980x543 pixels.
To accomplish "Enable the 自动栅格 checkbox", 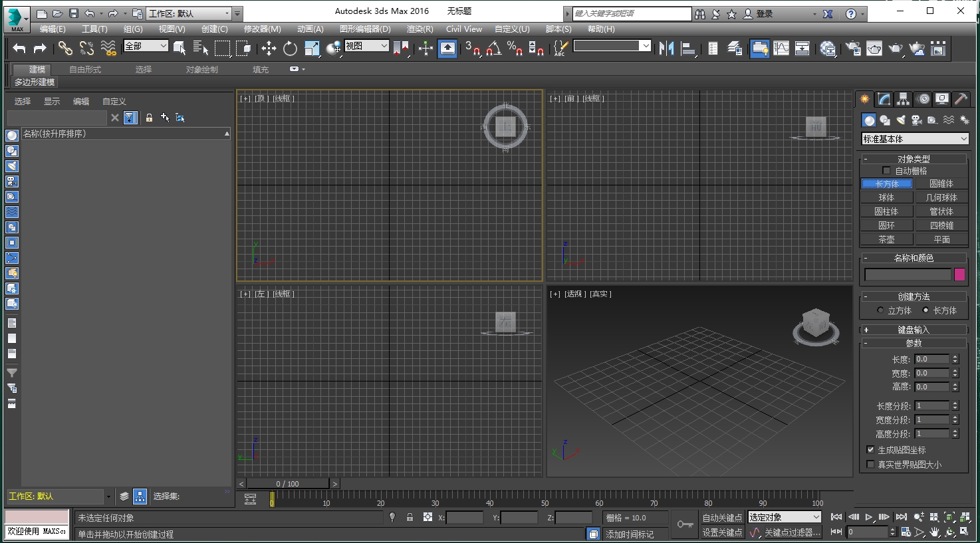I will 886,171.
